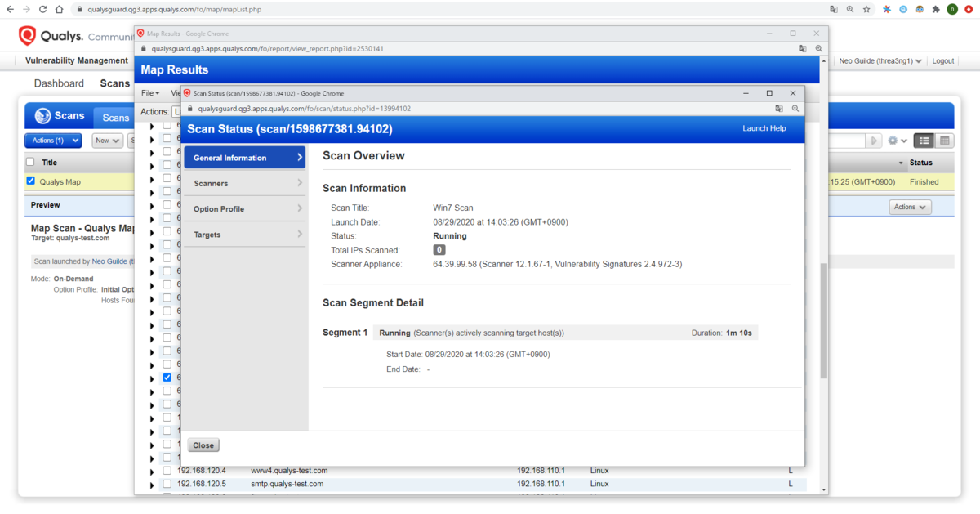Screen dimensions: 980x514
Task: Open the blue circle extension
Action: pos(903,10)
